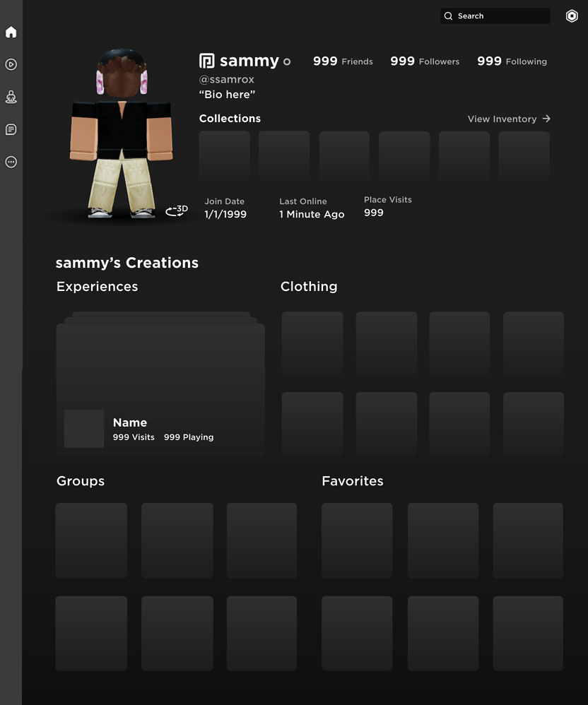Click the Groups heading
This screenshot has height=705, width=588.
[81, 481]
